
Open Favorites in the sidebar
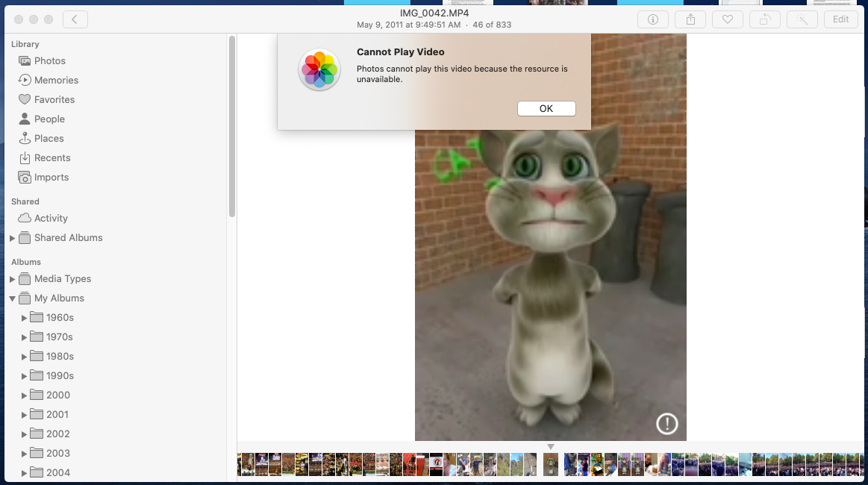(x=54, y=100)
